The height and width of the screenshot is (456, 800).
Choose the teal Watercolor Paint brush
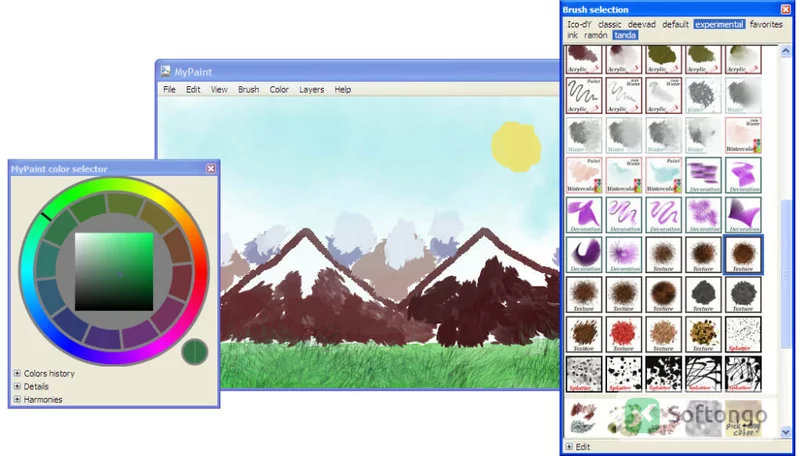point(663,175)
